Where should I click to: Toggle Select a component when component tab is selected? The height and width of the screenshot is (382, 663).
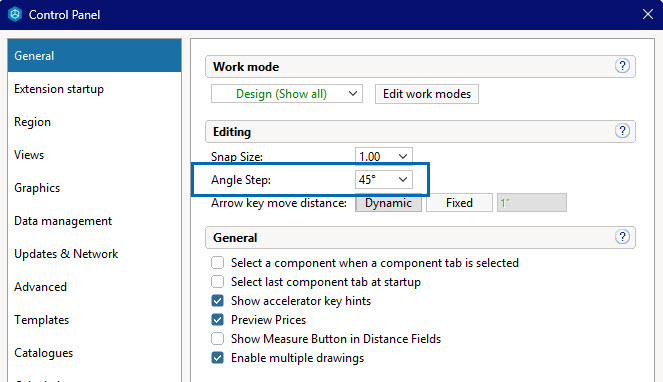coord(217,263)
